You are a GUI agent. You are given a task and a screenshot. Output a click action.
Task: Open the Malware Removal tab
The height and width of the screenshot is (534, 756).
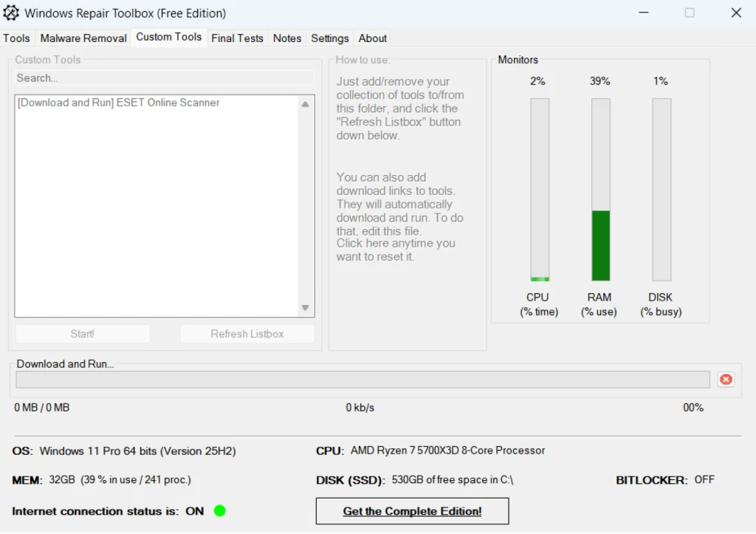tap(83, 38)
